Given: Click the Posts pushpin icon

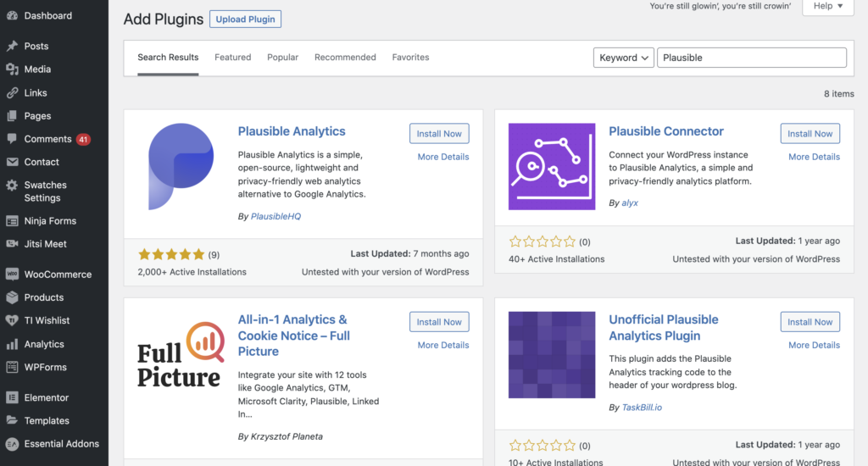Looking at the screenshot, I should 12,46.
